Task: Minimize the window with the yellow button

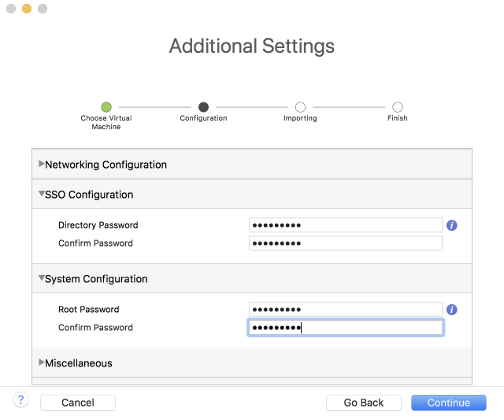Action: (27, 9)
